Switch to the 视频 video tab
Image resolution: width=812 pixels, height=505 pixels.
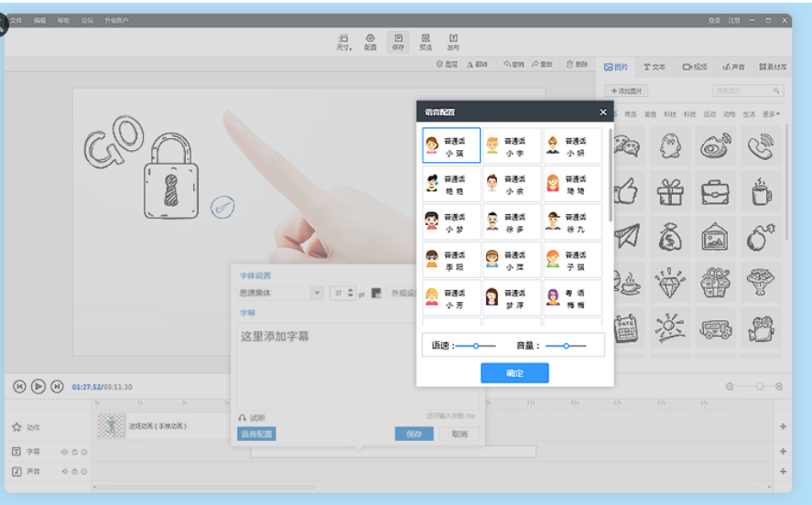695,67
